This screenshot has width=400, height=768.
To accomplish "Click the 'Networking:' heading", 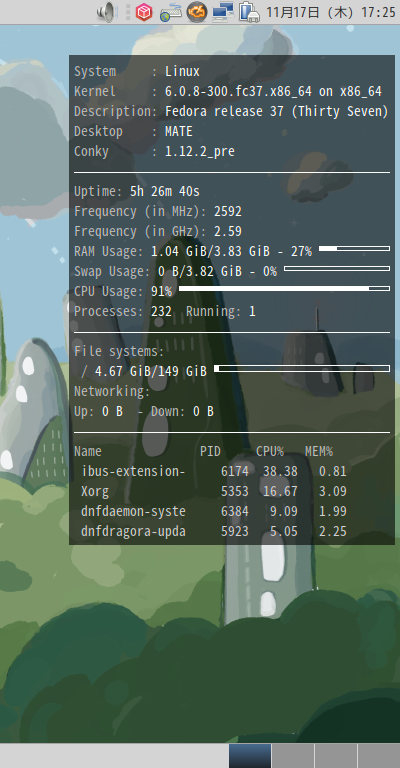I will point(112,391).
